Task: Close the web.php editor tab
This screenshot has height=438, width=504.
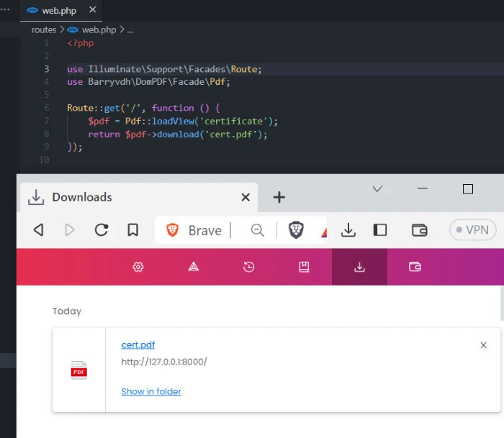Action: 93,10
